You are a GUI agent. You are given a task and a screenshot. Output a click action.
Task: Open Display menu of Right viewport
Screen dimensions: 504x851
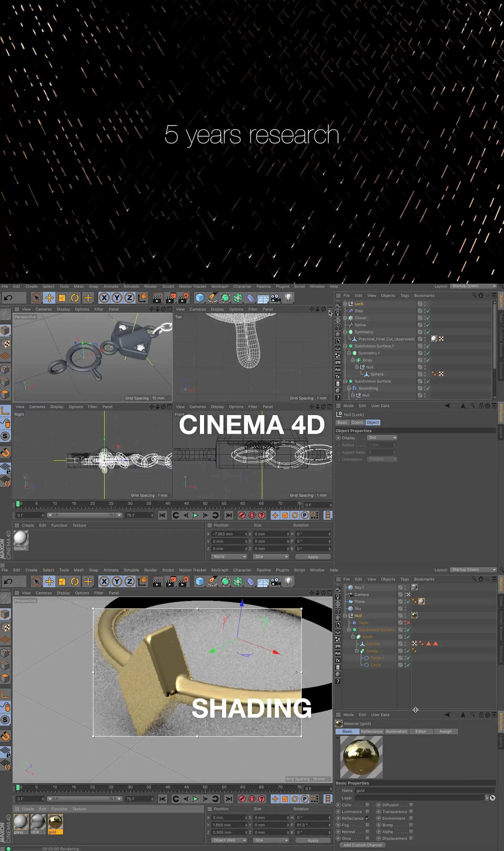(x=57, y=407)
